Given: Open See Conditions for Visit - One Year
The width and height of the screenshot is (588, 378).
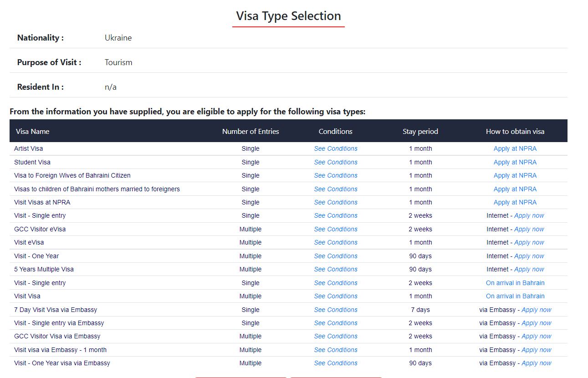Looking at the screenshot, I should pyautogui.click(x=335, y=256).
